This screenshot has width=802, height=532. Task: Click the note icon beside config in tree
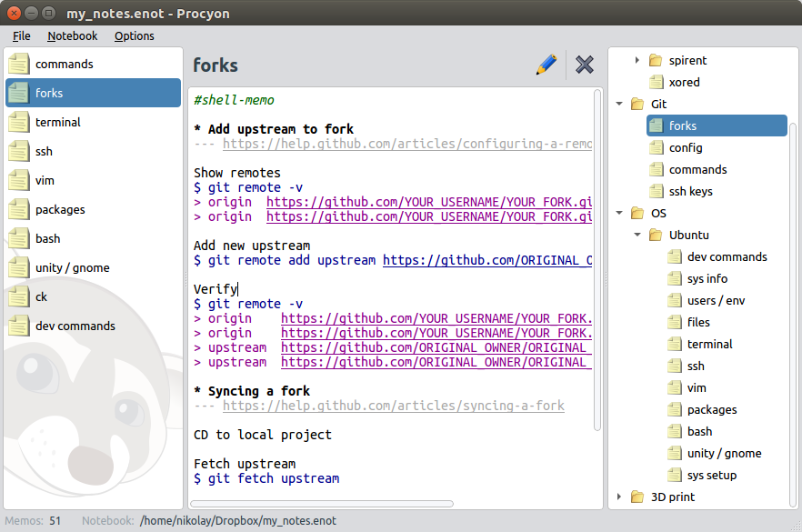pyautogui.click(x=656, y=148)
